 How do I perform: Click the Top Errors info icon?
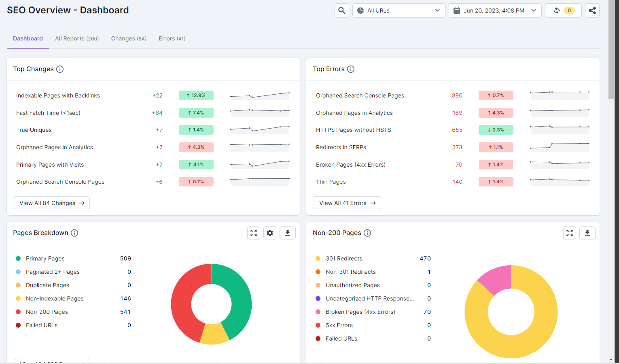(351, 69)
